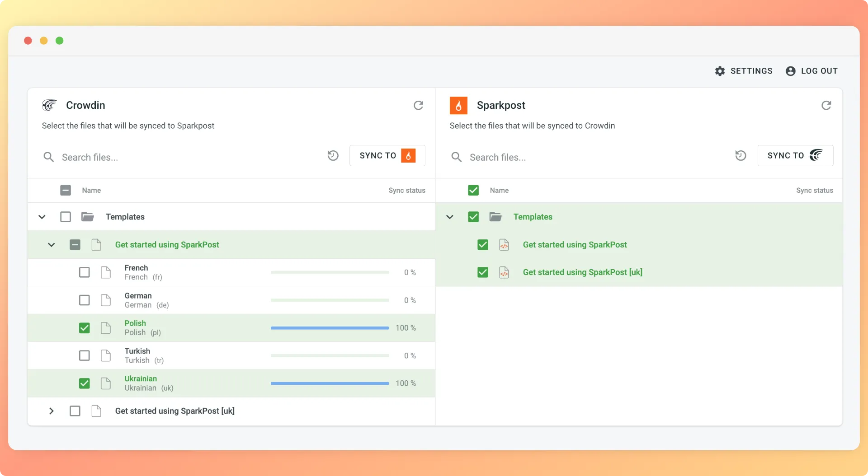The image size is (868, 476).
Task: Click the Settings gear icon
Action: (x=720, y=71)
